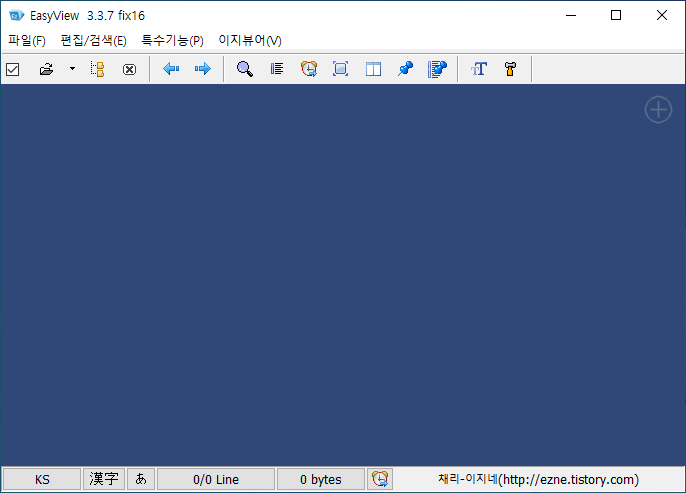Expand the 이지뷰어(V) menu
The image size is (686, 493).
[x=250, y=41]
